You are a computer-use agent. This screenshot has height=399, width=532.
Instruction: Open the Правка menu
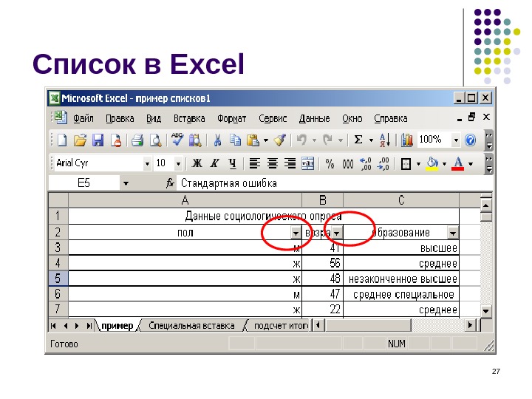tap(120, 118)
